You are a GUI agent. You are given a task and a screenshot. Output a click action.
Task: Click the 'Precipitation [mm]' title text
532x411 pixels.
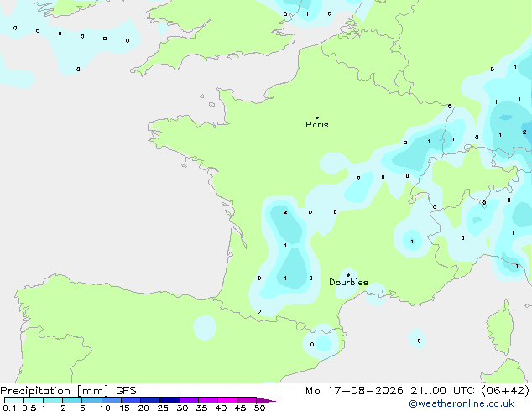click(x=55, y=391)
